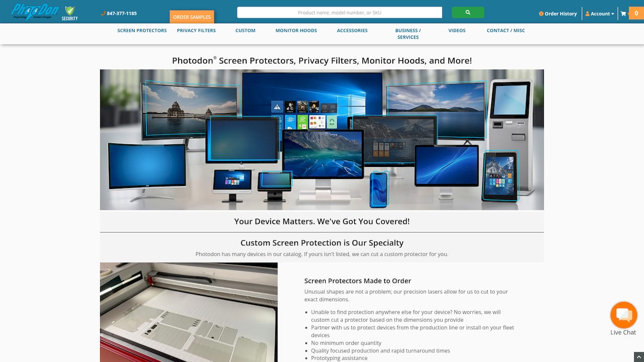This screenshot has height=362, width=644.
Task: Expand the Business / Services menu
Action: tap(408, 34)
